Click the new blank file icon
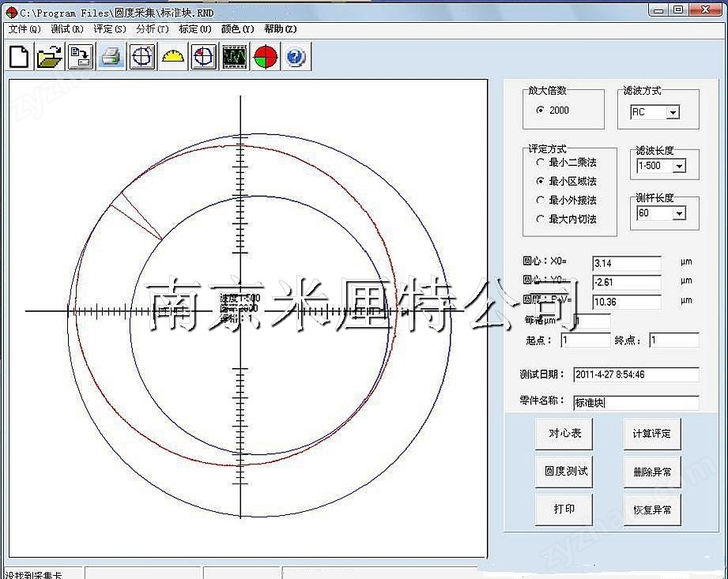Image resolution: width=728 pixels, height=579 pixels. click(19, 57)
